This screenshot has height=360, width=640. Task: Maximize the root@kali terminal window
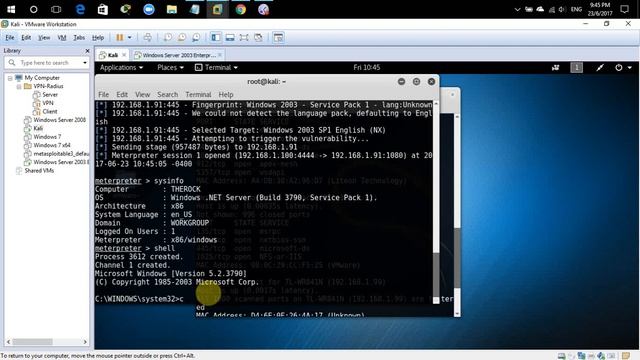point(416,82)
